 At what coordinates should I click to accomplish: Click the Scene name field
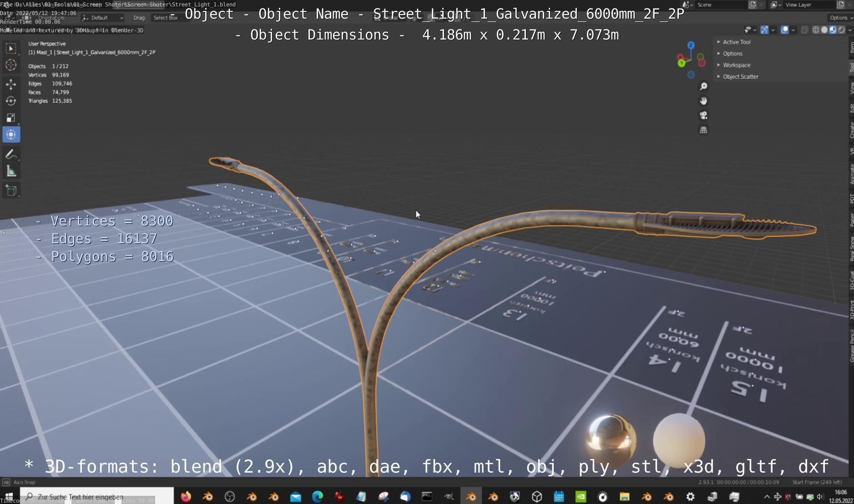click(x=722, y=5)
